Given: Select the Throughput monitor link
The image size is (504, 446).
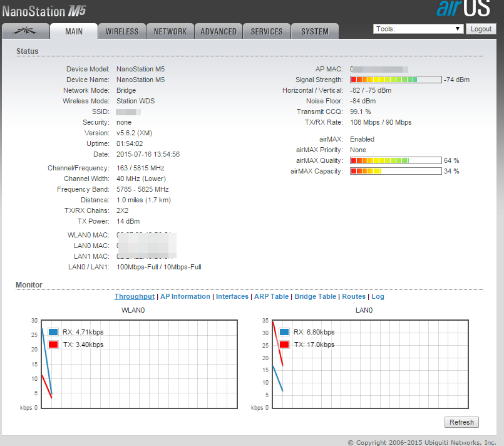Looking at the screenshot, I should click(x=135, y=296).
